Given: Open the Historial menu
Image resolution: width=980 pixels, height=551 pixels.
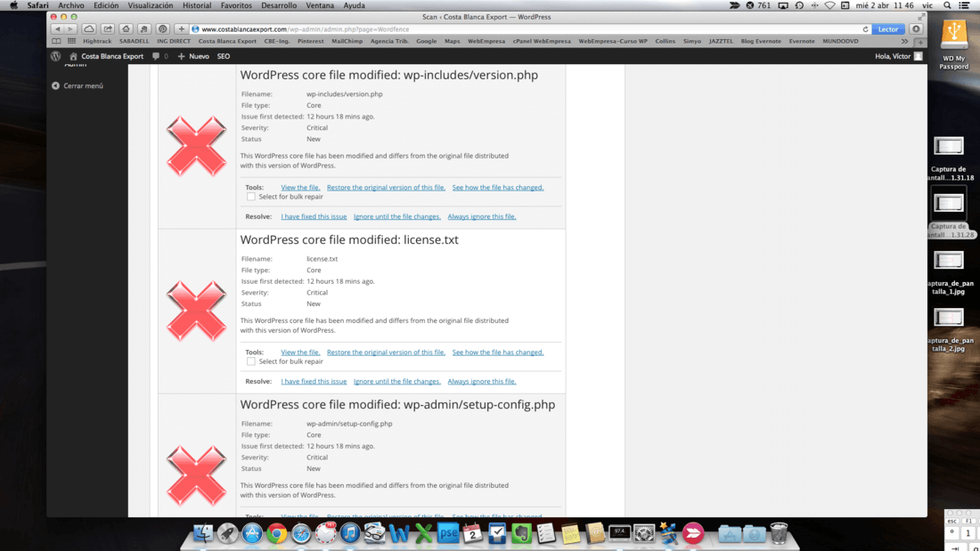Looking at the screenshot, I should click(x=197, y=5).
